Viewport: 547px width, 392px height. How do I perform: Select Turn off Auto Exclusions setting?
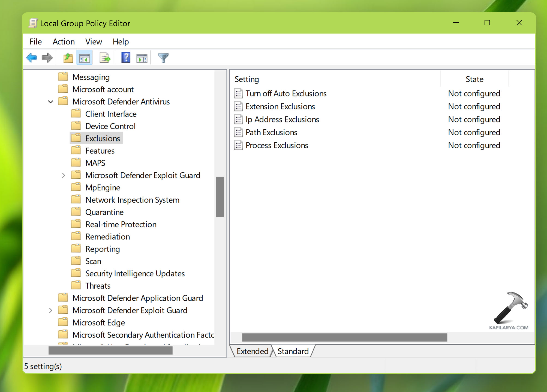pyautogui.click(x=286, y=94)
